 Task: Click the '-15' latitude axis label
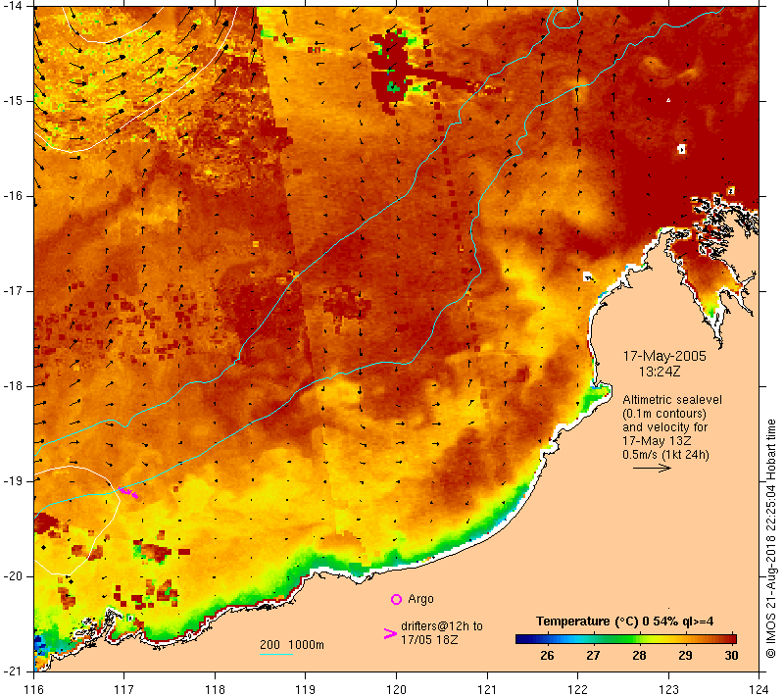coord(13,101)
